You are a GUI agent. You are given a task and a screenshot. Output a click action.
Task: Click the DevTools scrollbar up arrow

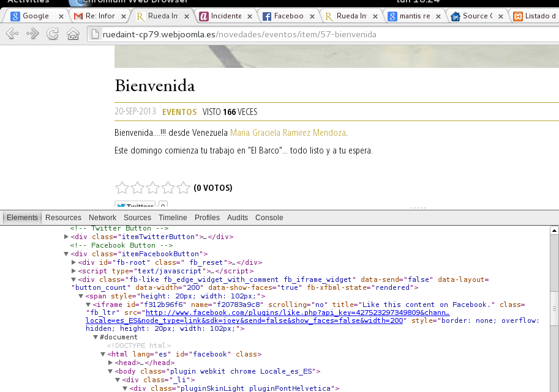point(554,231)
